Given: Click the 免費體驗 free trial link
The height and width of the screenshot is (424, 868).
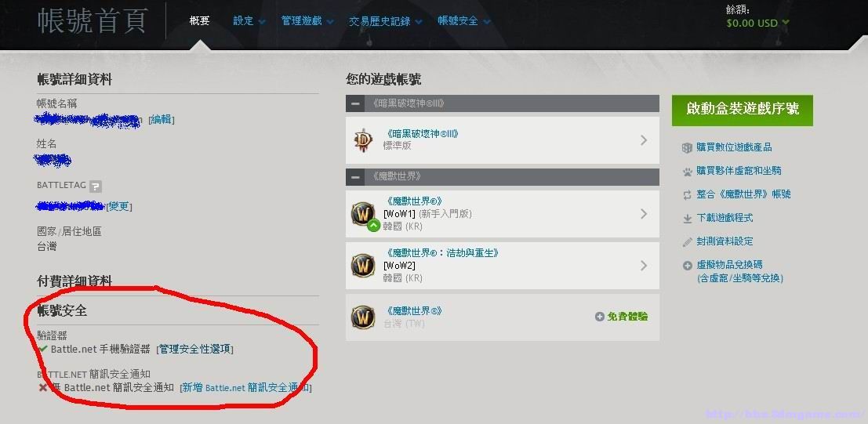Looking at the screenshot, I should (x=622, y=317).
